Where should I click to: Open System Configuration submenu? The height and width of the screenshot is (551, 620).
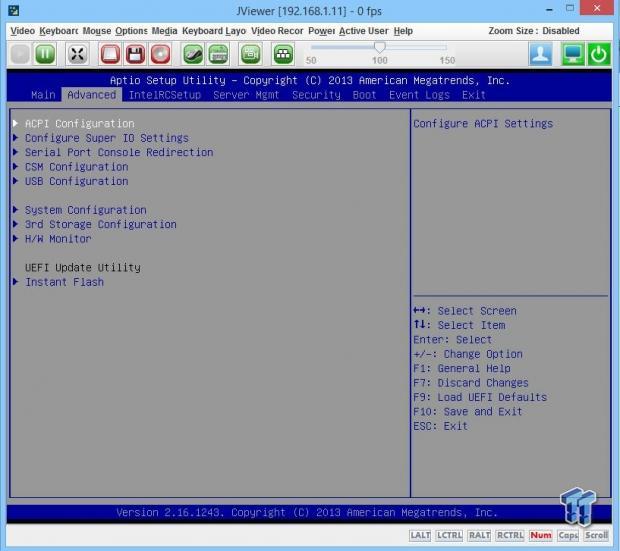click(x=86, y=210)
